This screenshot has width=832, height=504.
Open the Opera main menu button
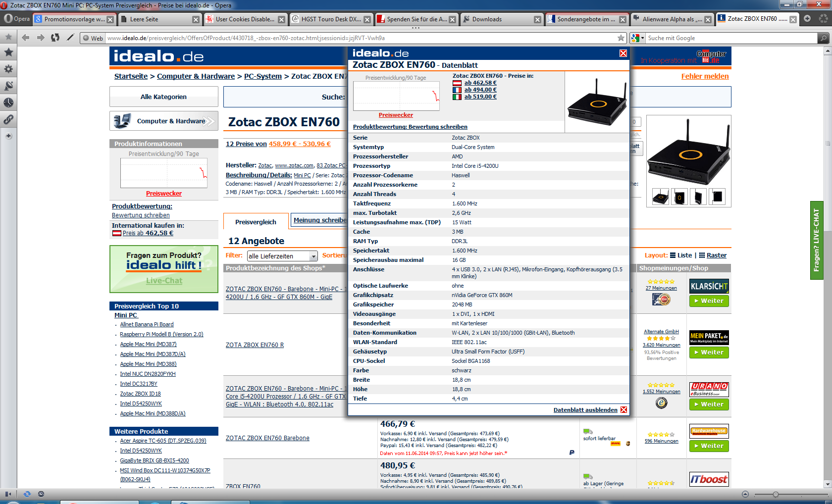pos(16,19)
